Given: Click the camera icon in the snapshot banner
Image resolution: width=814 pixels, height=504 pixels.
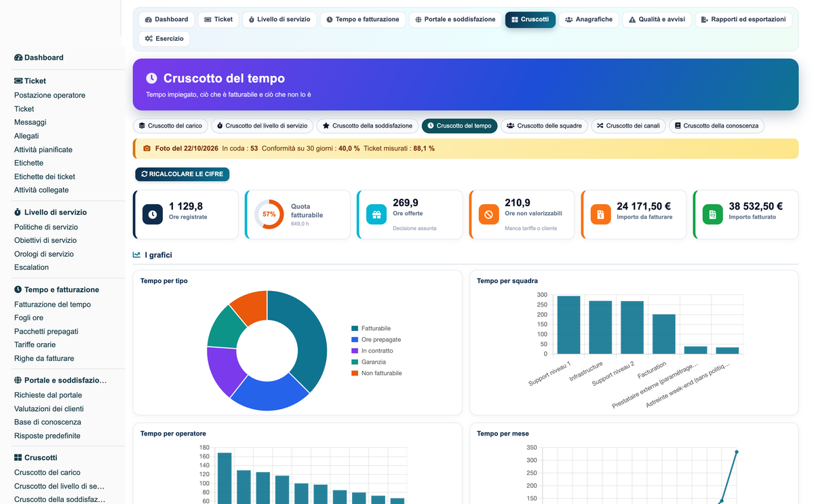Looking at the screenshot, I should [147, 148].
